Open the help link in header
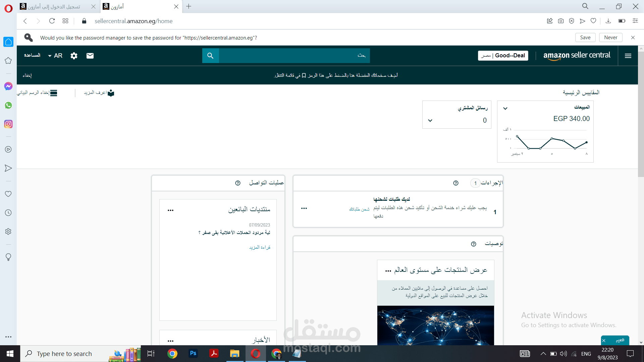644x362 pixels. pyautogui.click(x=32, y=55)
